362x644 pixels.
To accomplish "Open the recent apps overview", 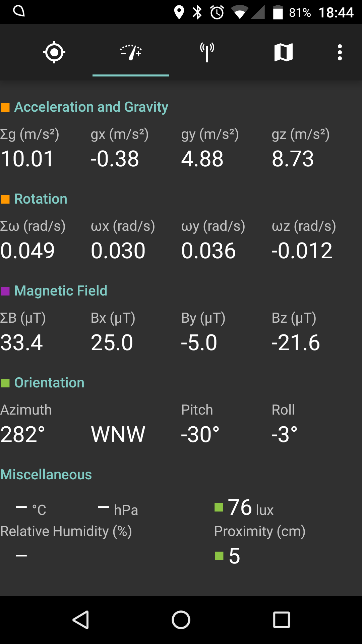I will pyautogui.click(x=281, y=620).
